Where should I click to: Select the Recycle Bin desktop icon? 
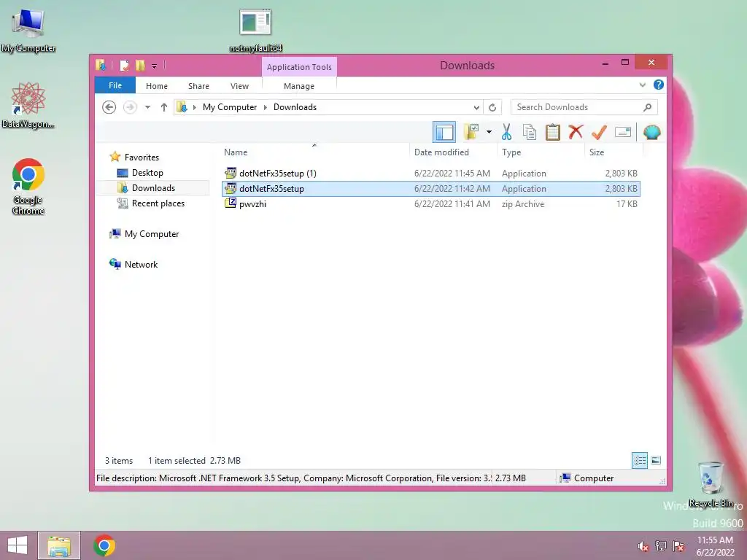click(x=711, y=484)
